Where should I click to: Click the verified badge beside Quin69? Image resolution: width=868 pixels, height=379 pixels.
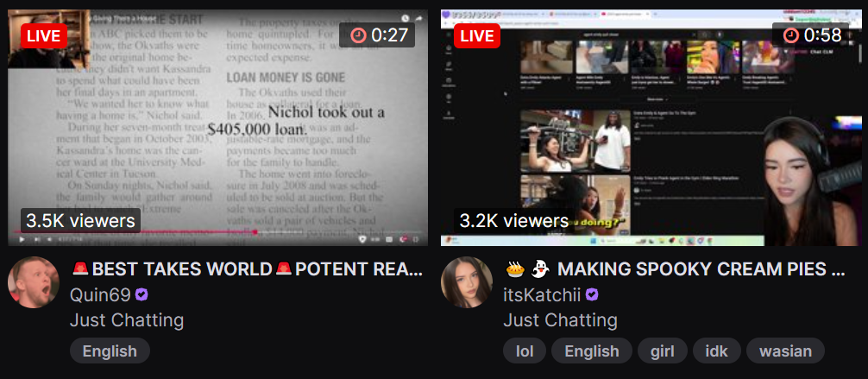tap(142, 295)
